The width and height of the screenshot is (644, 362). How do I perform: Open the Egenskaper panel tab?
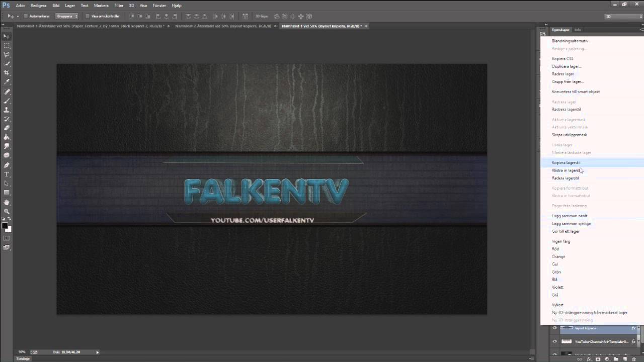click(x=560, y=30)
